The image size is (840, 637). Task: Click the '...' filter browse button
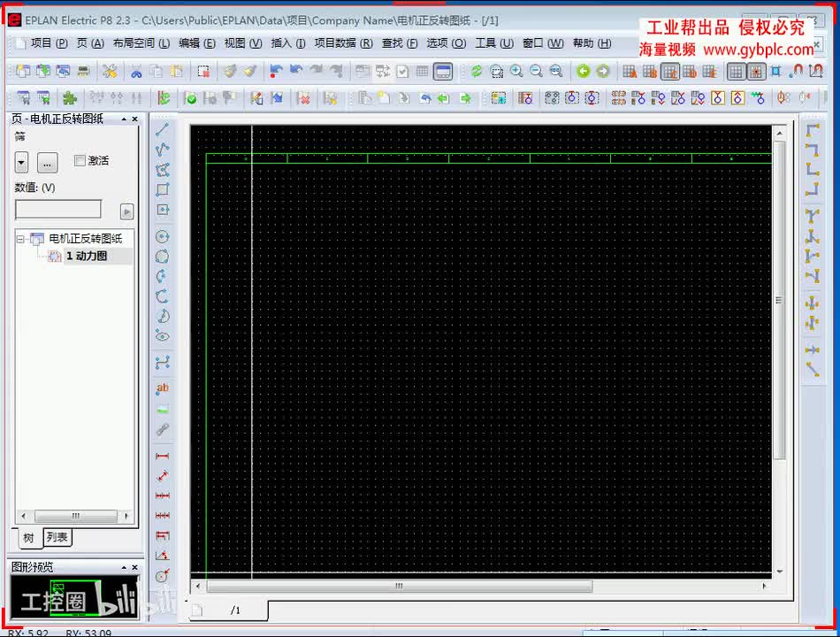[x=48, y=163]
